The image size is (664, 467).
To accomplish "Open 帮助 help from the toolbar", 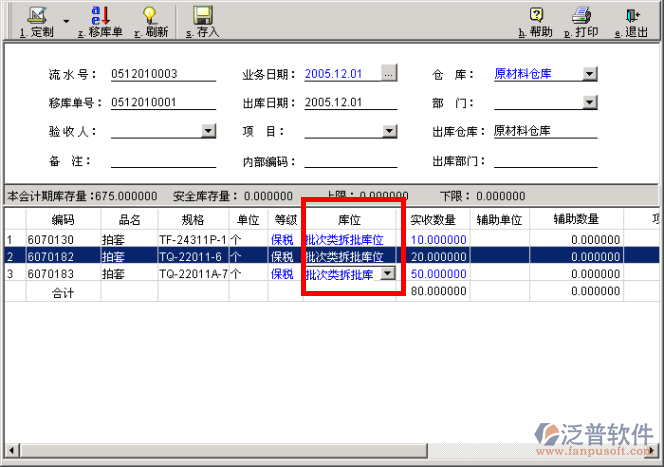I will (x=536, y=16).
